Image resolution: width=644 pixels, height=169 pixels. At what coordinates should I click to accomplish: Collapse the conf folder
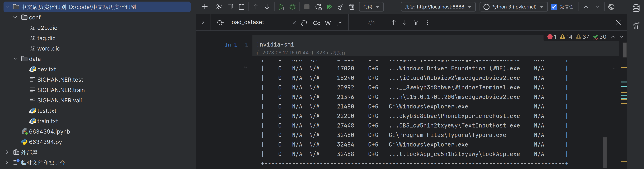click(x=15, y=17)
